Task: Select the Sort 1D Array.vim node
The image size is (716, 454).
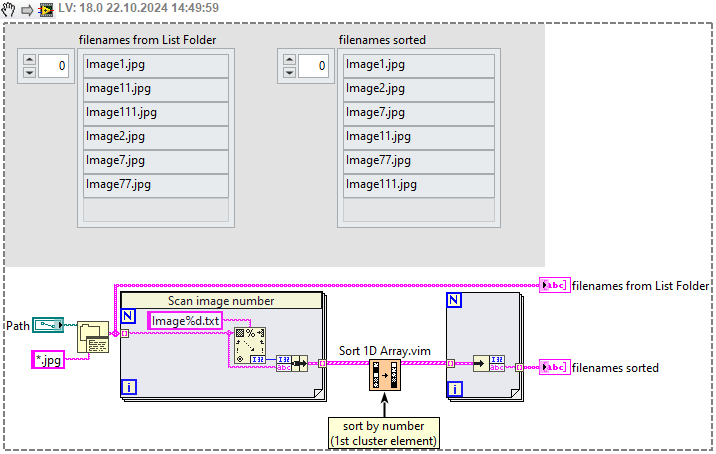Action: point(385,375)
